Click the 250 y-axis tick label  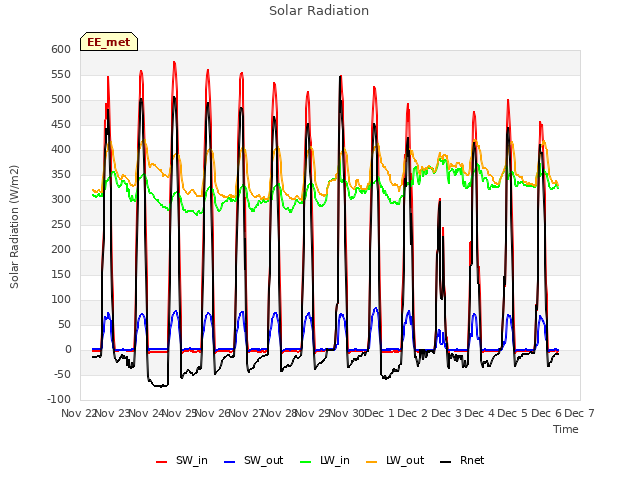pos(61,224)
